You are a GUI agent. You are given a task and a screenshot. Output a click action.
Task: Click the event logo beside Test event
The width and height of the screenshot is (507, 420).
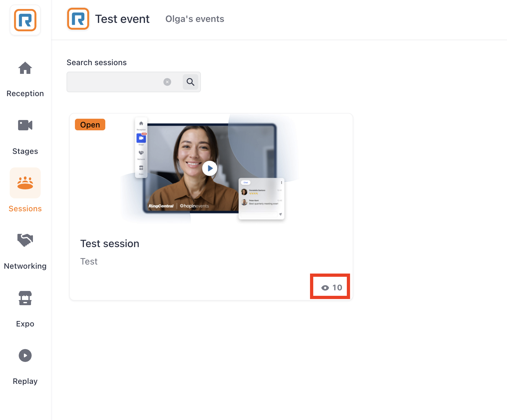tap(78, 19)
